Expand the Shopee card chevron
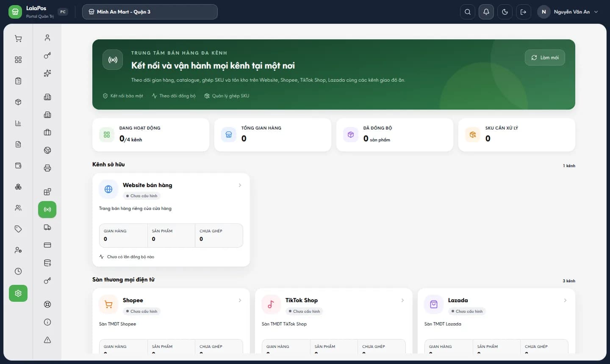The height and width of the screenshot is (364, 610). point(240,301)
